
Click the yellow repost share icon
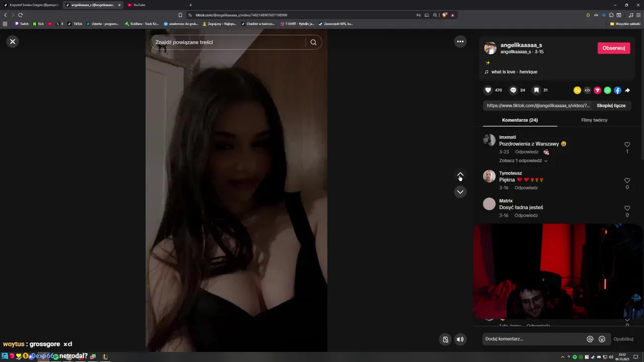577,90
